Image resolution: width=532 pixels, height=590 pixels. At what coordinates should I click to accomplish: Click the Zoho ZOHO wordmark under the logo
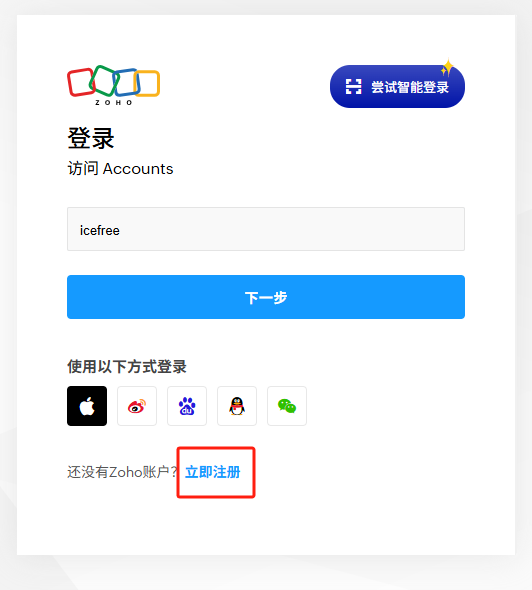(113, 103)
